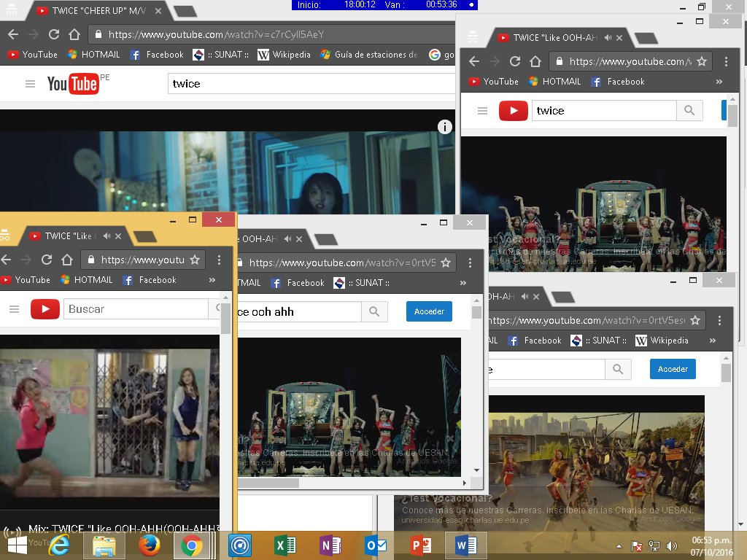Open File Explorer from taskbar

(104, 545)
